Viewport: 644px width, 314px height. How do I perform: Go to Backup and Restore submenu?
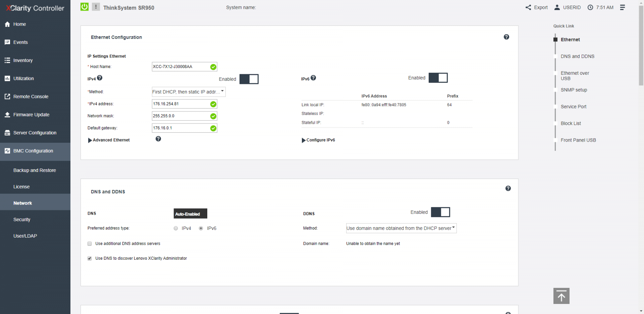tap(35, 170)
